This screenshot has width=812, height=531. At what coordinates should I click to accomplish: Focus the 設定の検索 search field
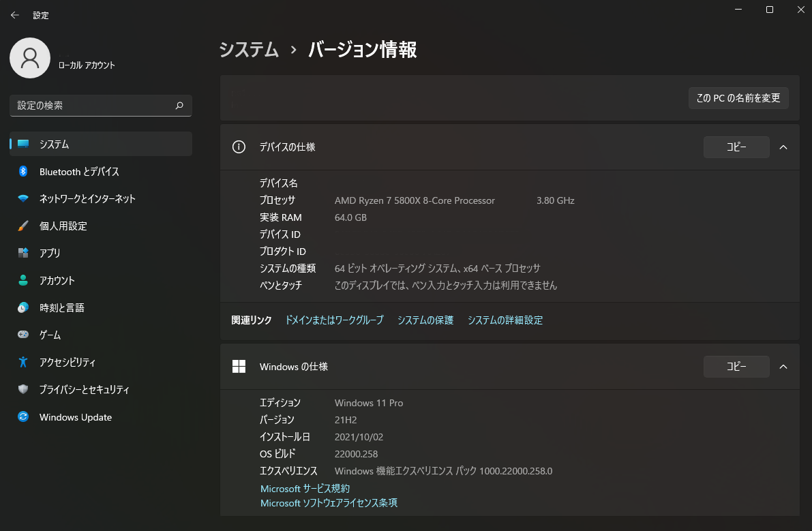(x=101, y=106)
